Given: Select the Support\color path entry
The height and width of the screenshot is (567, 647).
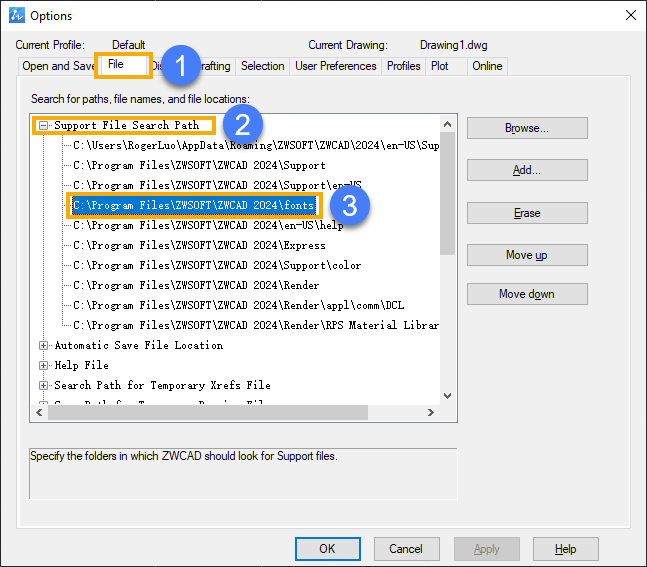Looking at the screenshot, I should click(x=217, y=265).
